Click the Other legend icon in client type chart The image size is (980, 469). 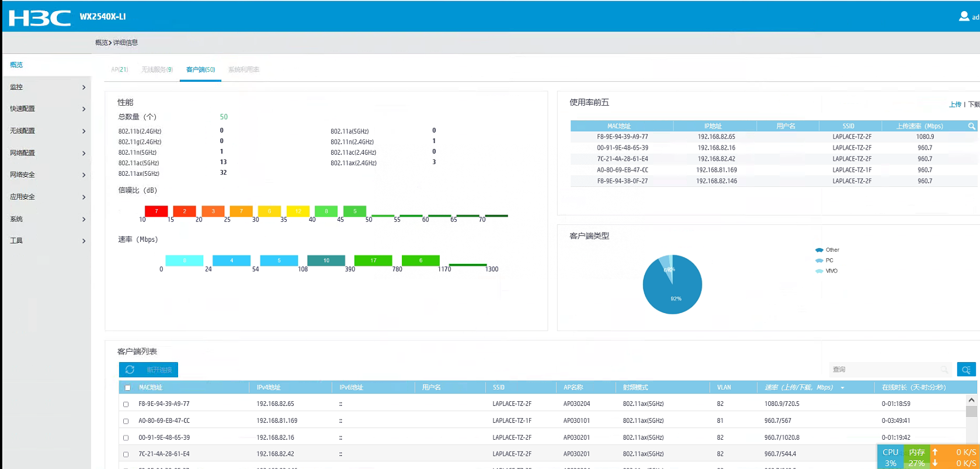pyautogui.click(x=819, y=250)
